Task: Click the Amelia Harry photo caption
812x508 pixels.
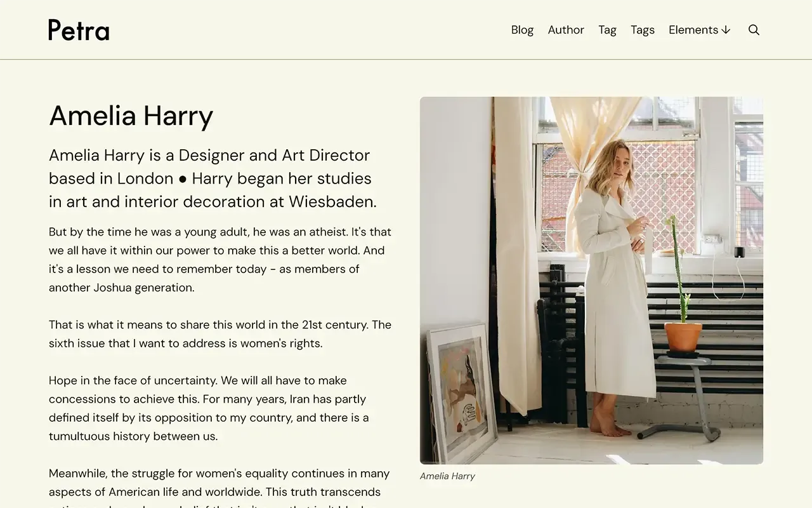Action: 447,476
